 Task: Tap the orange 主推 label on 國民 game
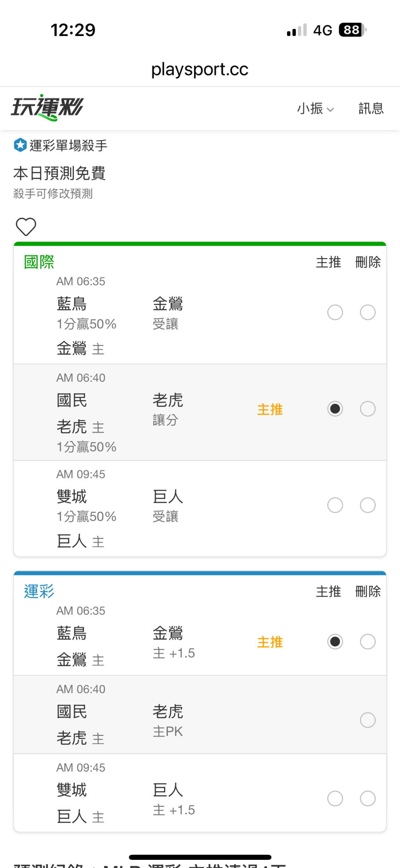click(270, 409)
